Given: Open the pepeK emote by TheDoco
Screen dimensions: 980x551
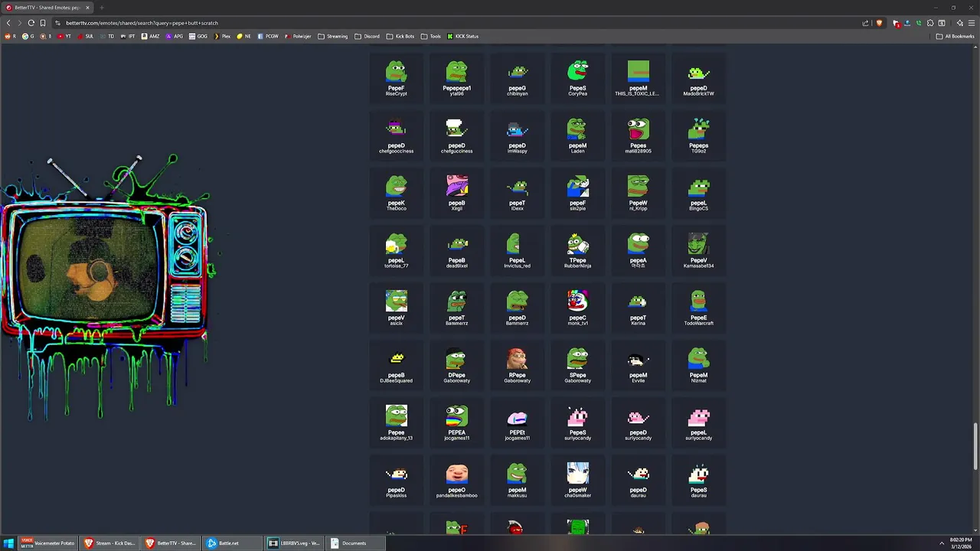Looking at the screenshot, I should (396, 193).
